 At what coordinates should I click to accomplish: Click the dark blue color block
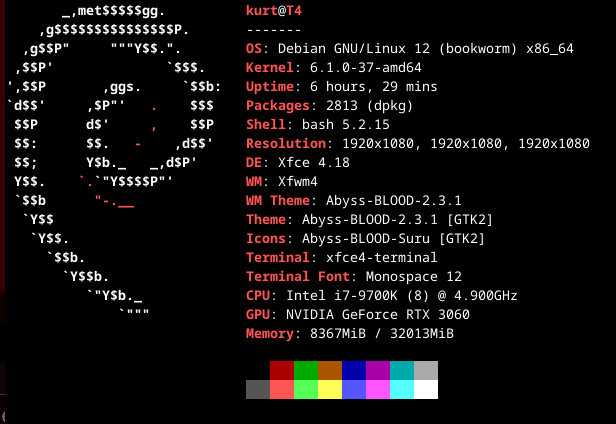[x=354, y=371]
